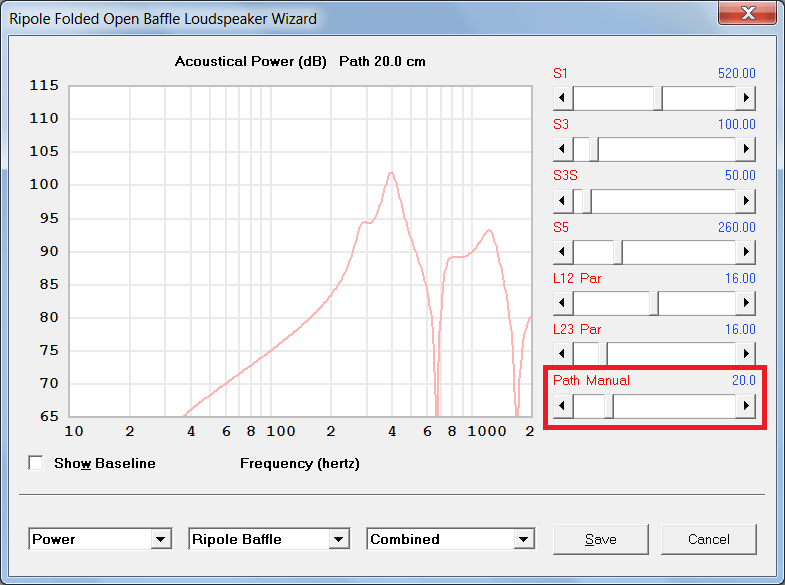The image size is (785, 585).
Task: Click the Acoustical Power (dB) chart title
Action: pyautogui.click(x=250, y=62)
